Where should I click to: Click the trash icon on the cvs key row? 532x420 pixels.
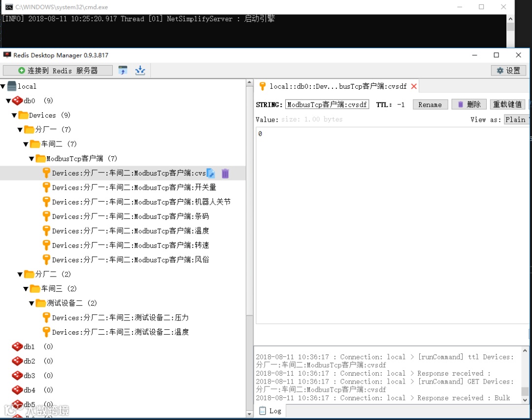(225, 173)
